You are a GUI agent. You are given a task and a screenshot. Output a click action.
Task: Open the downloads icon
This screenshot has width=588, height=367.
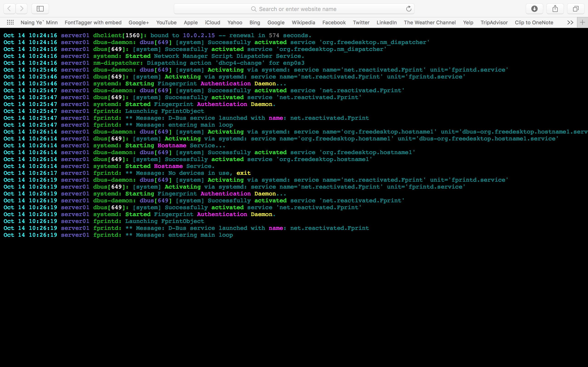(534, 9)
